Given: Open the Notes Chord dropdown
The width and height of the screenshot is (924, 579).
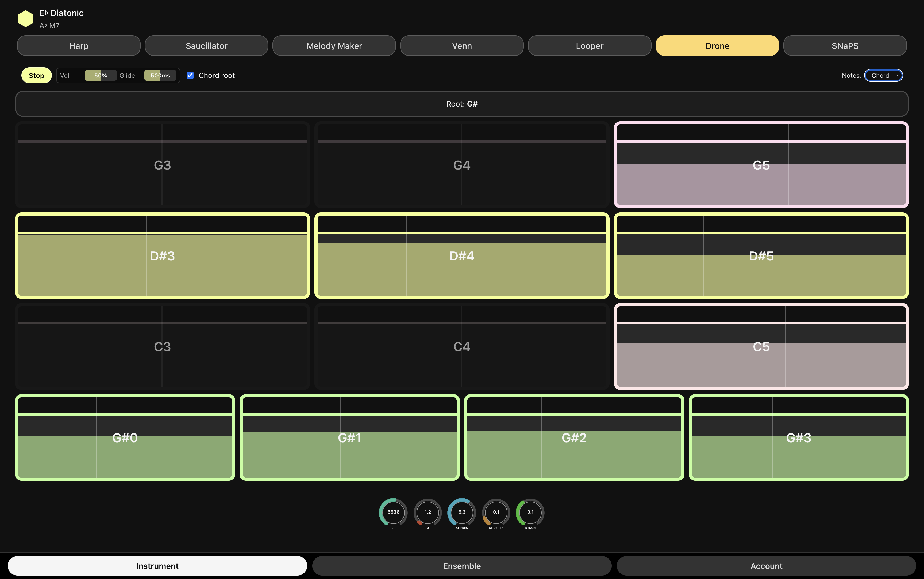Looking at the screenshot, I should tap(883, 75).
